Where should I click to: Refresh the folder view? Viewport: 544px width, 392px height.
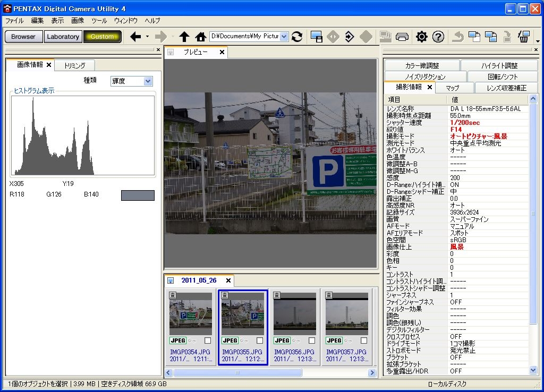(x=297, y=37)
